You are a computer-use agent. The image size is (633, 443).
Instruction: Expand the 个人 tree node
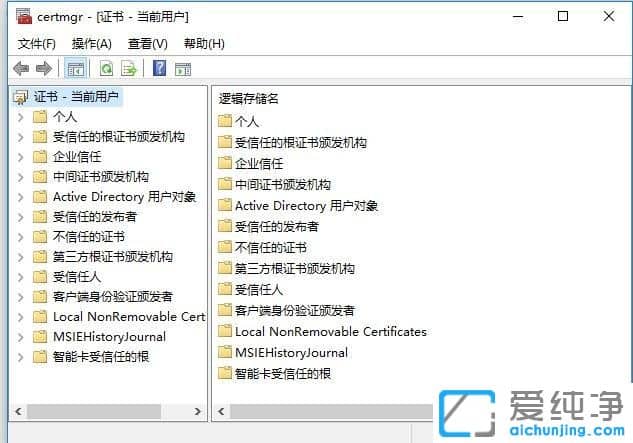(x=21, y=117)
